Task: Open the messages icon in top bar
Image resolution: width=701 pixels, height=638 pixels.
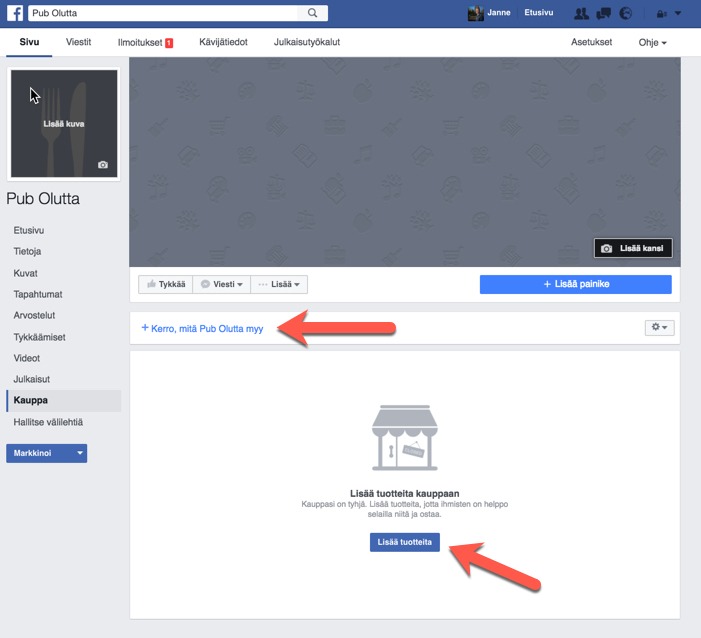Action: click(604, 13)
